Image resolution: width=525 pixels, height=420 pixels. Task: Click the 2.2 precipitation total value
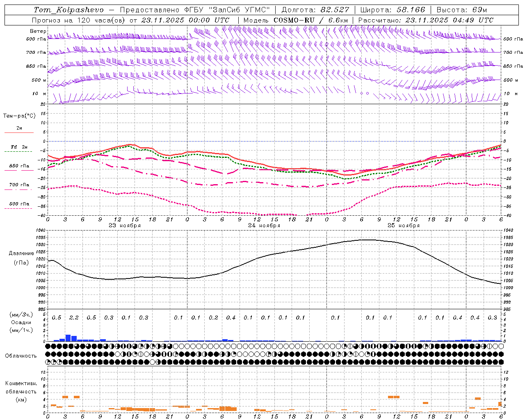(x=74, y=317)
